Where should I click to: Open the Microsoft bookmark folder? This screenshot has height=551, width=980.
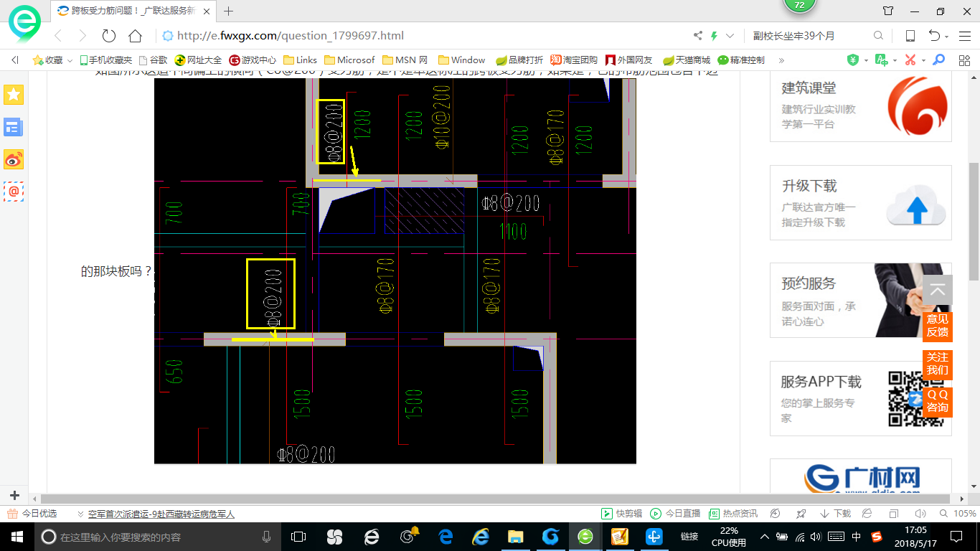pyautogui.click(x=349, y=60)
